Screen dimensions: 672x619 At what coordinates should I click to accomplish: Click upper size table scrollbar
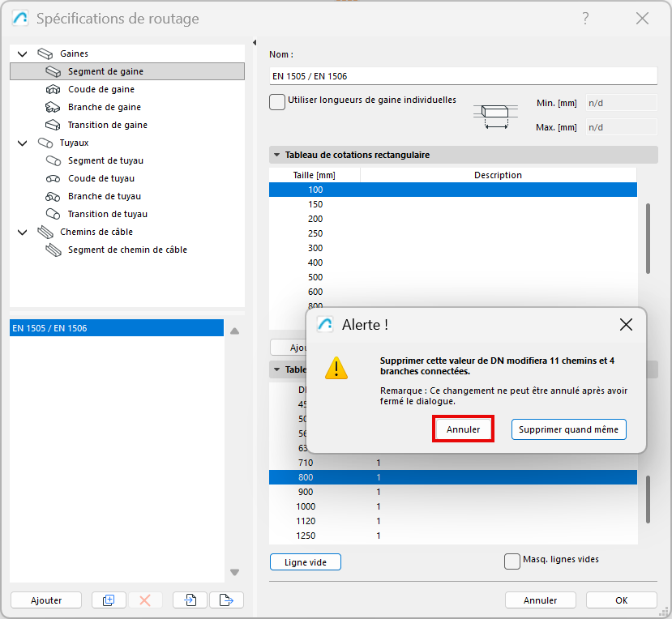tap(648, 238)
